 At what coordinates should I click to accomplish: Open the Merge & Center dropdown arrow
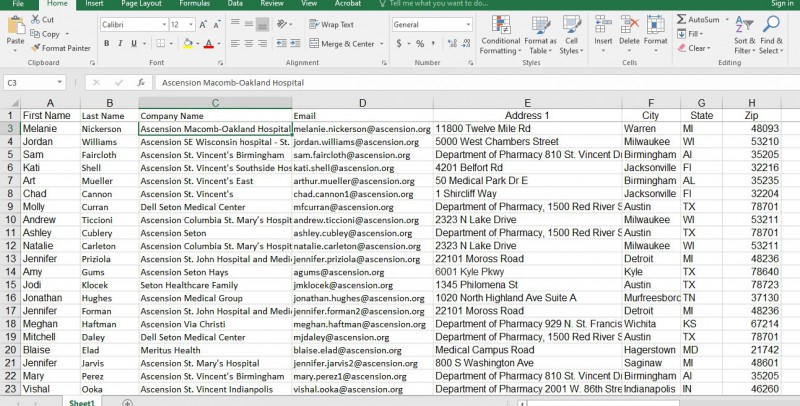click(381, 44)
